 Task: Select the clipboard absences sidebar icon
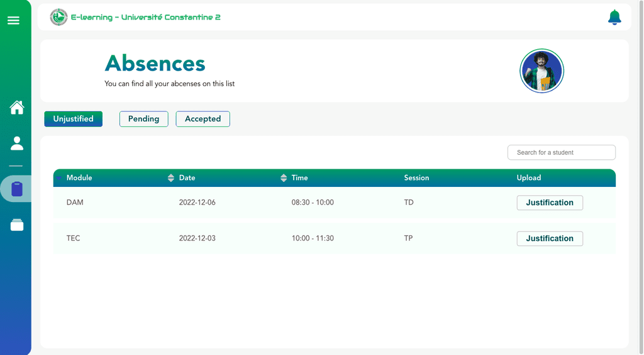[17, 189]
